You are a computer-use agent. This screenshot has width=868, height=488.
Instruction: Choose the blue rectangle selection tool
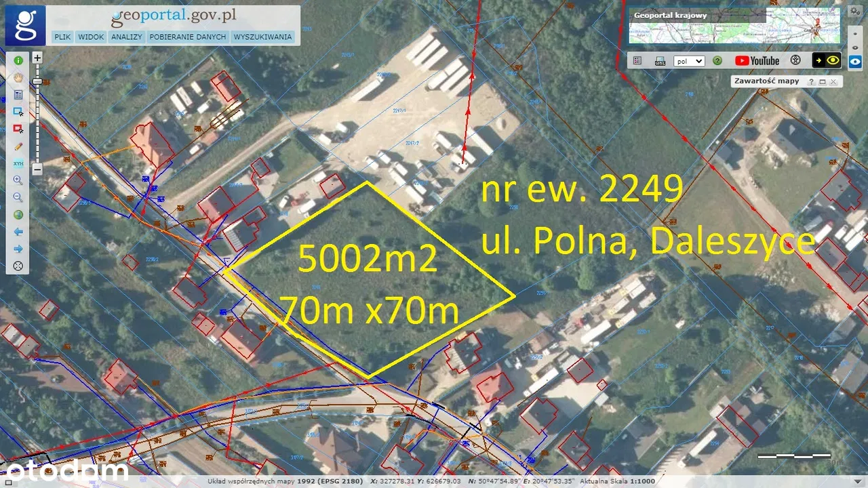[x=18, y=111]
